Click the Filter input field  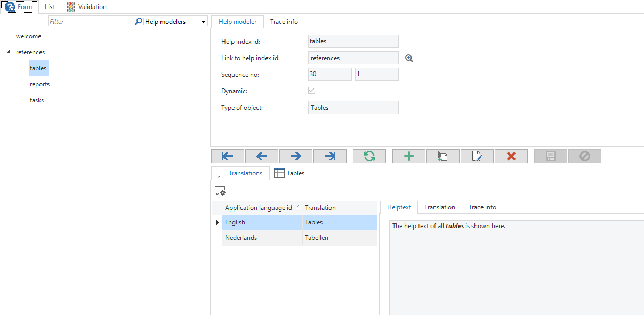click(x=90, y=22)
